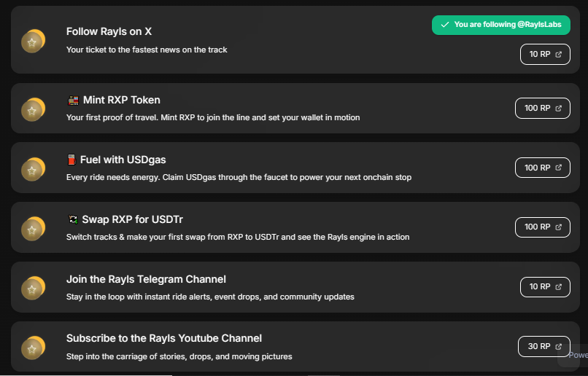Click the green 'You are following @RaylsLabs' badge
This screenshot has width=588, height=376.
click(501, 25)
